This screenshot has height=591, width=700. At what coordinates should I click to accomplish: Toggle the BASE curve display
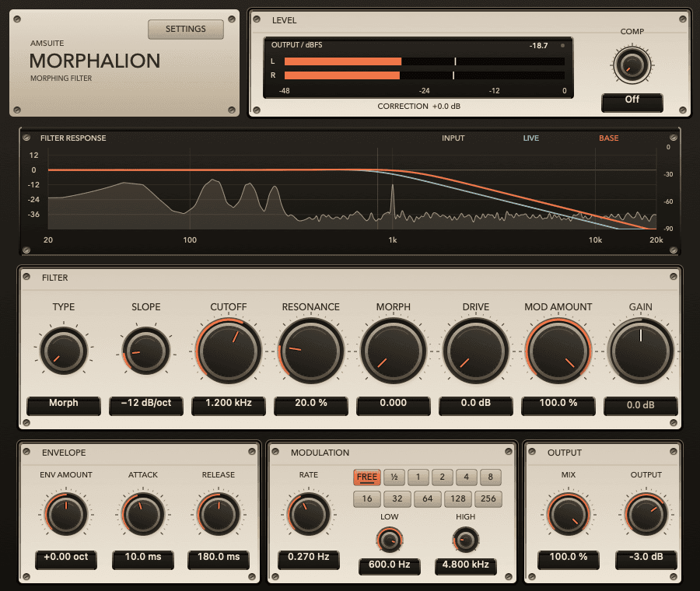pyautogui.click(x=608, y=138)
